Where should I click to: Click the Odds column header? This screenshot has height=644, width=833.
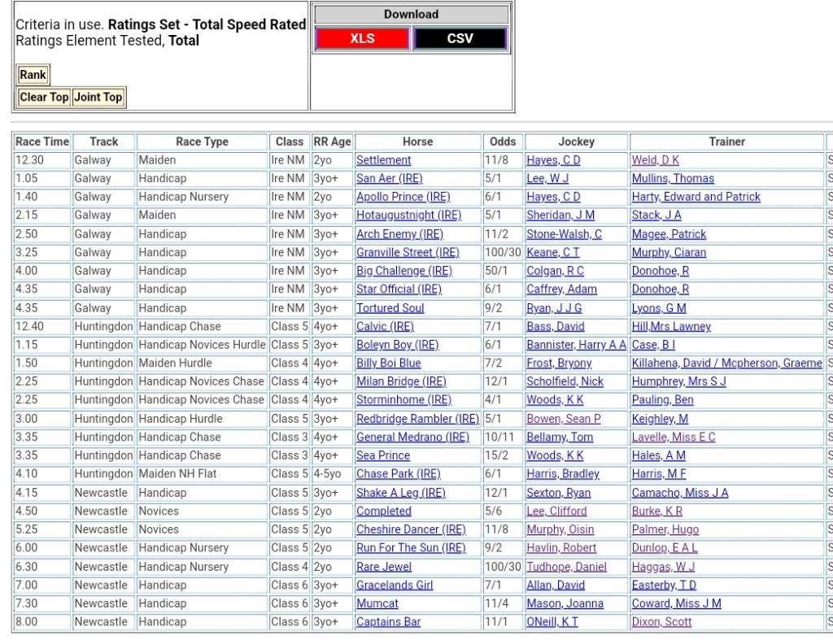pos(503,141)
